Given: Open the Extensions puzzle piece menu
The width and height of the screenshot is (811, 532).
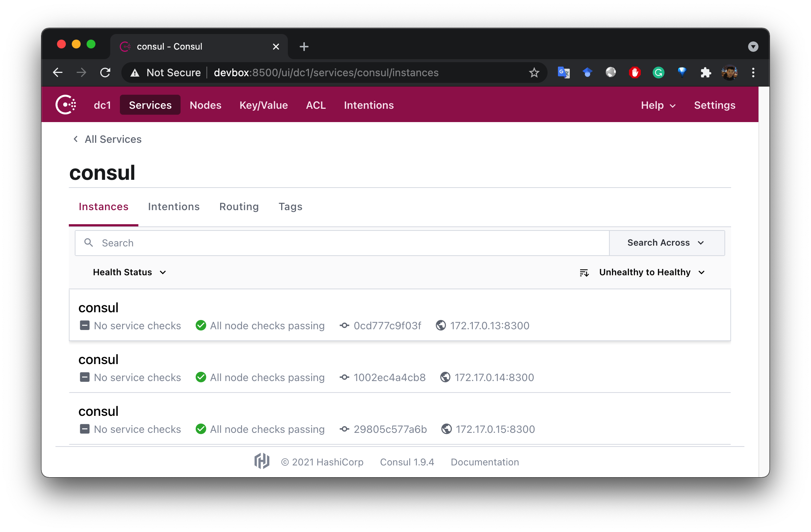Looking at the screenshot, I should coord(706,73).
